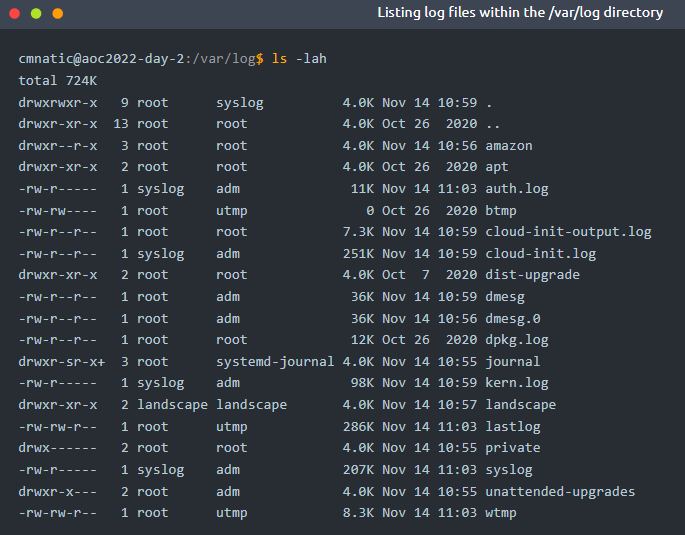Select the btmp file name
Viewport: 685px width, 535px height.
click(x=501, y=210)
